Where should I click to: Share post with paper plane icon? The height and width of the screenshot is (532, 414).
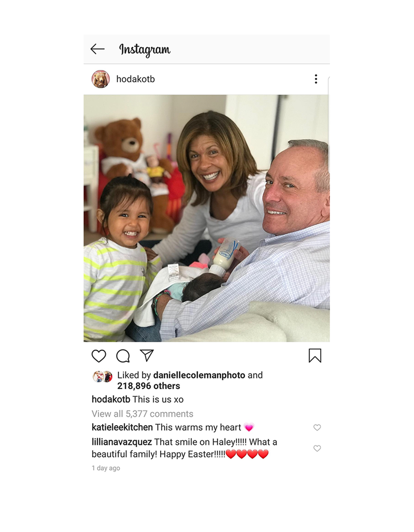click(x=147, y=355)
